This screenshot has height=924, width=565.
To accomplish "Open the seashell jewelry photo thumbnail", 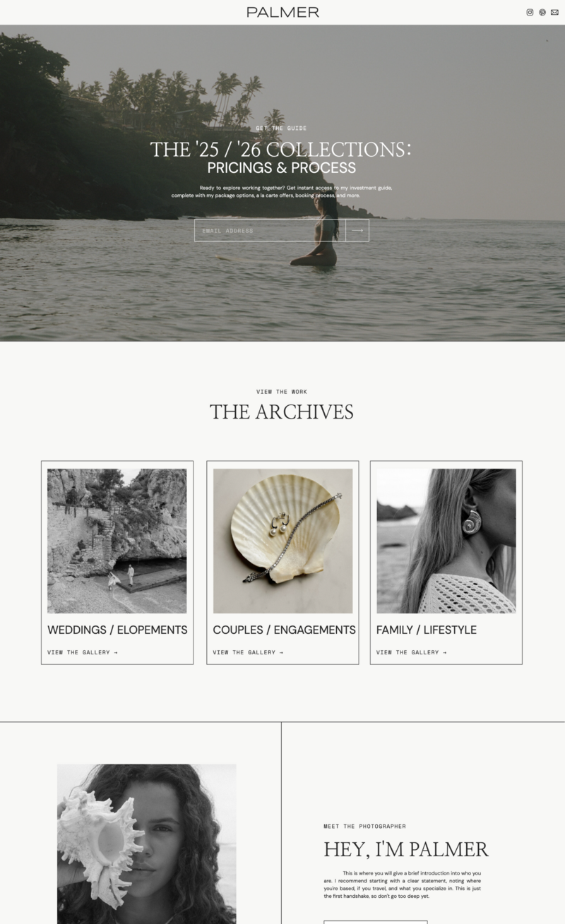I will click(x=282, y=541).
